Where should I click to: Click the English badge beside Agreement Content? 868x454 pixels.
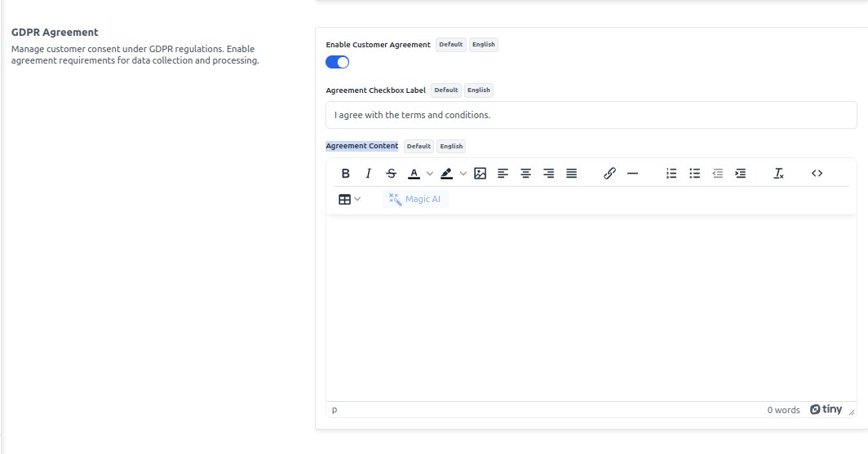[x=451, y=146]
